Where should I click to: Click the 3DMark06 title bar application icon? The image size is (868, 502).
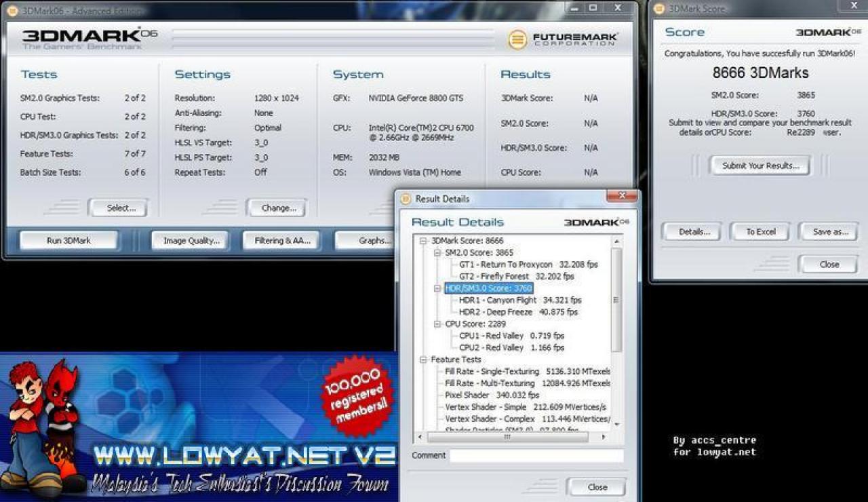pyautogui.click(x=12, y=10)
